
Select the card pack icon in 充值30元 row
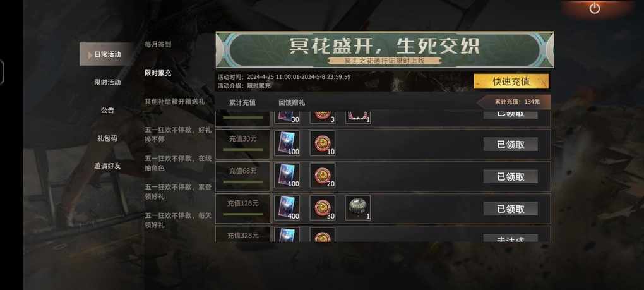click(x=287, y=143)
